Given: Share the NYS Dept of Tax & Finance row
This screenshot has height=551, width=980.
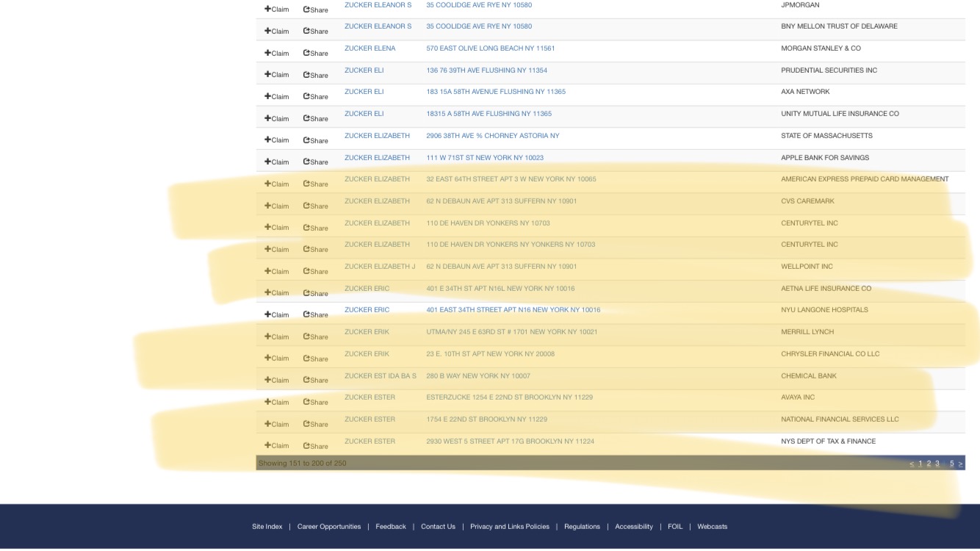Looking at the screenshot, I should [316, 446].
